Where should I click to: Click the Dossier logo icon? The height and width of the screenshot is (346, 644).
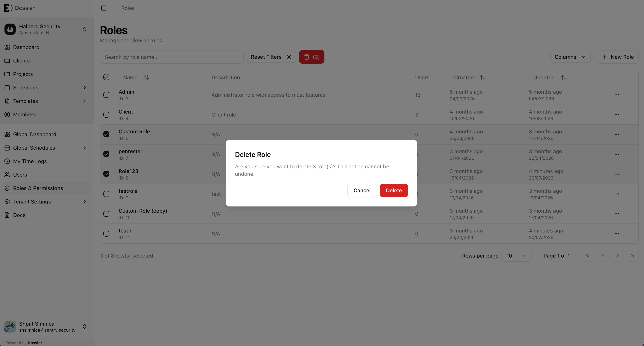pyautogui.click(x=8, y=8)
